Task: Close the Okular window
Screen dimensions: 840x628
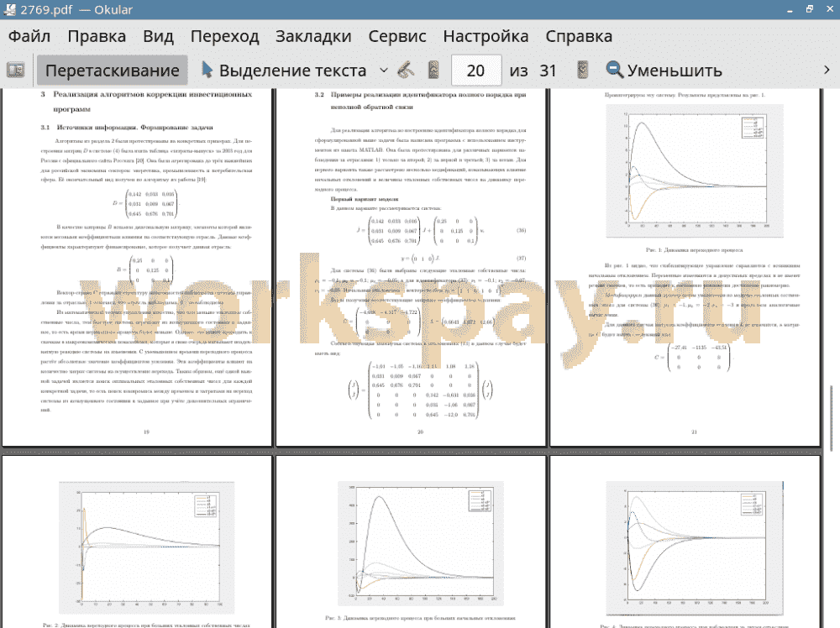Action: [x=829, y=9]
